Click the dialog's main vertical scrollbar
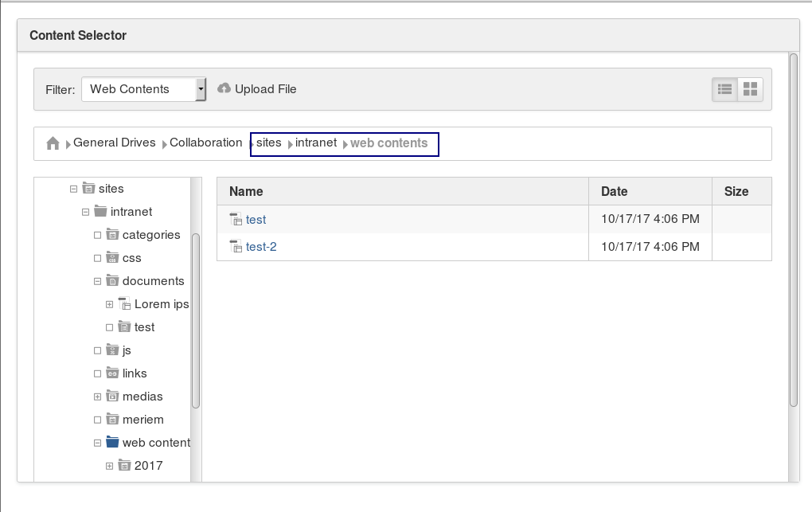Screen dimensions: 812x512 pyautogui.click(x=794, y=230)
